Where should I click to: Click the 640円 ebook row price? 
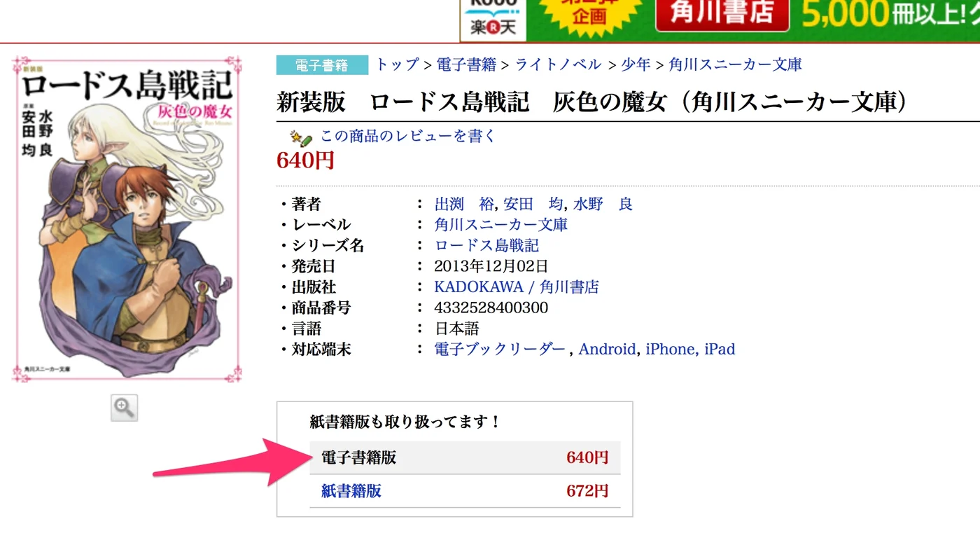pyautogui.click(x=587, y=457)
